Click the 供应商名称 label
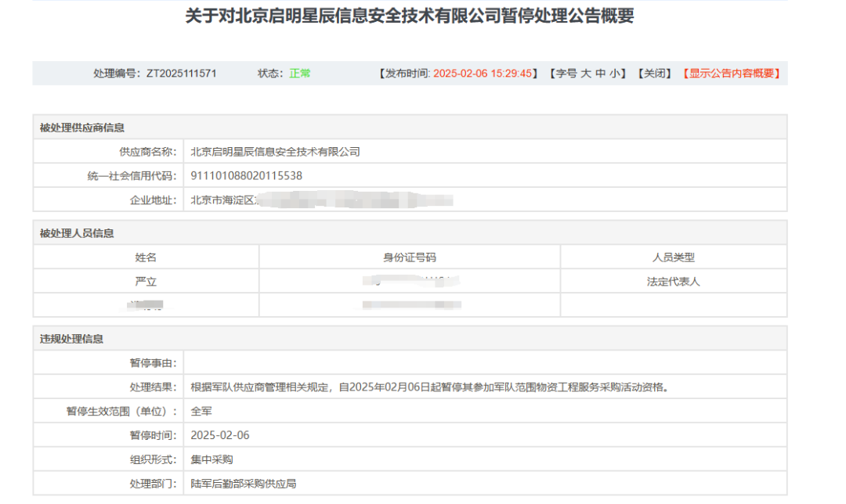The image size is (846, 504). tap(148, 152)
